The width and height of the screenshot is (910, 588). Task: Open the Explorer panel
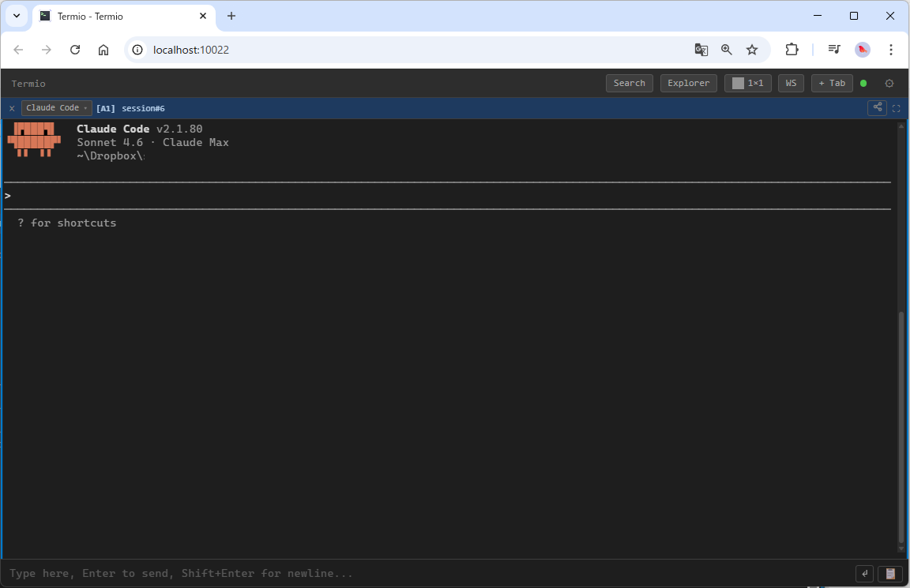[x=688, y=83]
